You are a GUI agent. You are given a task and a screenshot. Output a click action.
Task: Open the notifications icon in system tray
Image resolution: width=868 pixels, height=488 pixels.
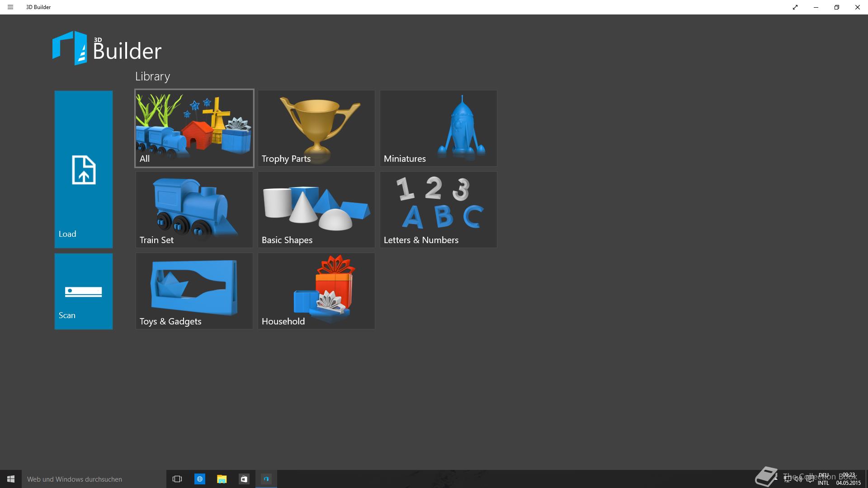810,479
